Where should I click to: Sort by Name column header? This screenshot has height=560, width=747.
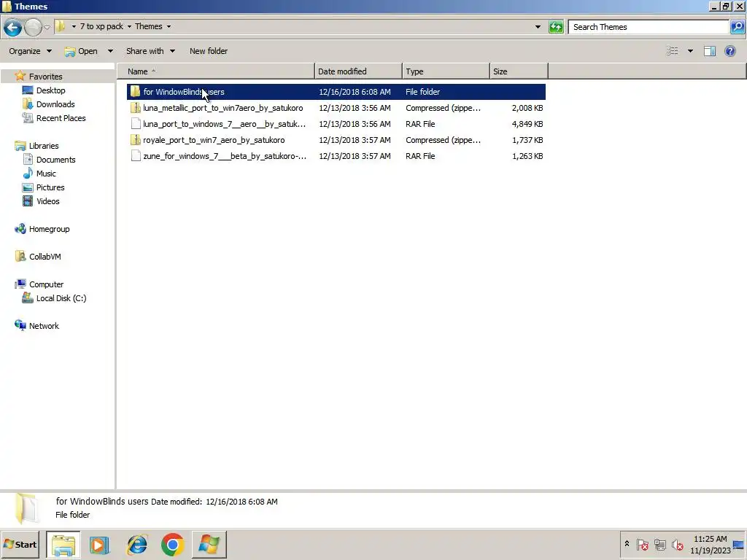216,71
